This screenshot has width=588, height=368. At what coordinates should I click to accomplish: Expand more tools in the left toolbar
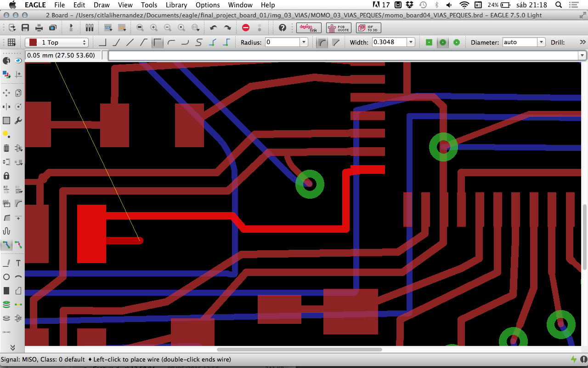(12, 347)
